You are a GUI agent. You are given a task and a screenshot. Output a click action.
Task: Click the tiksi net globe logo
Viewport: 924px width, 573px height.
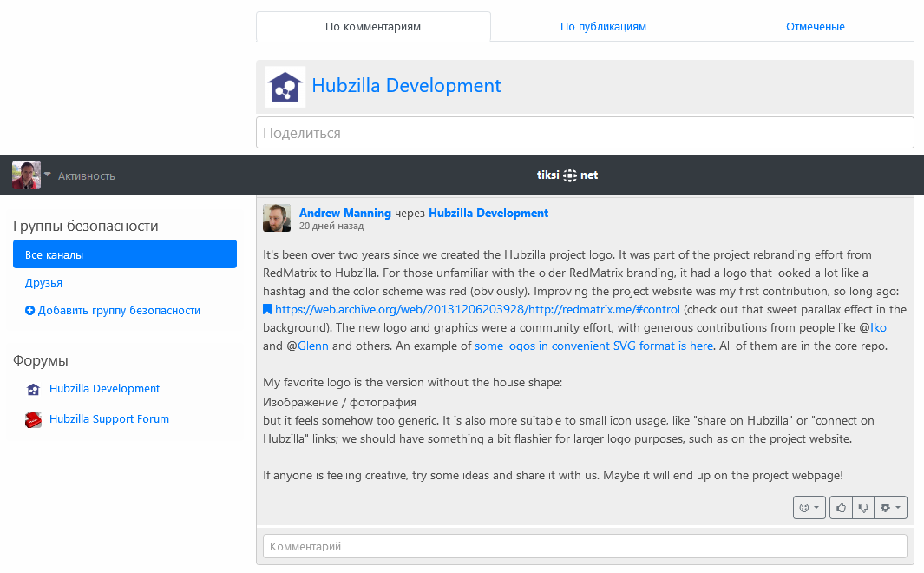coord(569,175)
